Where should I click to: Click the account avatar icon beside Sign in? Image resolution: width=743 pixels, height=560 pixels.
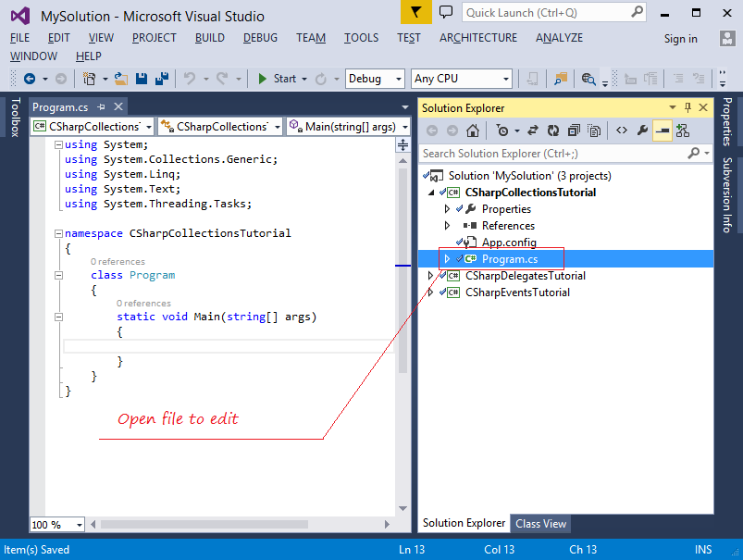click(x=727, y=38)
